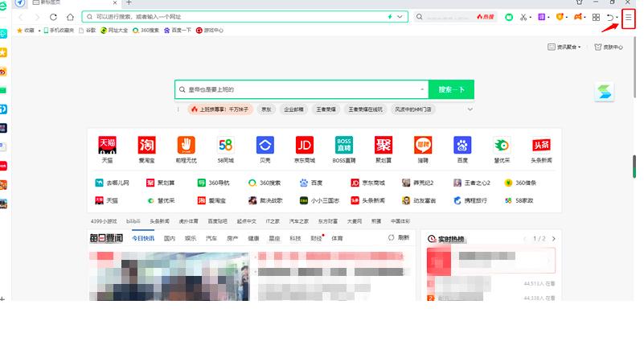644x358 pixels.
Task: Open the JD 京东商城 large tile
Action: click(305, 145)
